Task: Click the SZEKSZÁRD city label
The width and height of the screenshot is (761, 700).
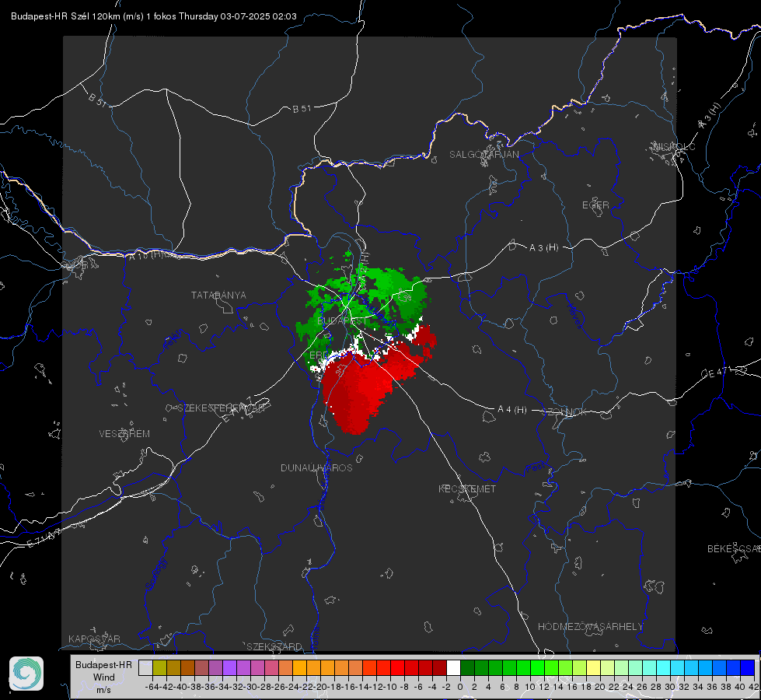Action: click(274, 646)
